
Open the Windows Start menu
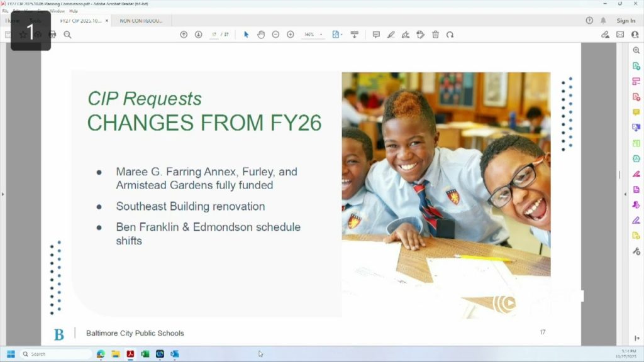(11, 354)
